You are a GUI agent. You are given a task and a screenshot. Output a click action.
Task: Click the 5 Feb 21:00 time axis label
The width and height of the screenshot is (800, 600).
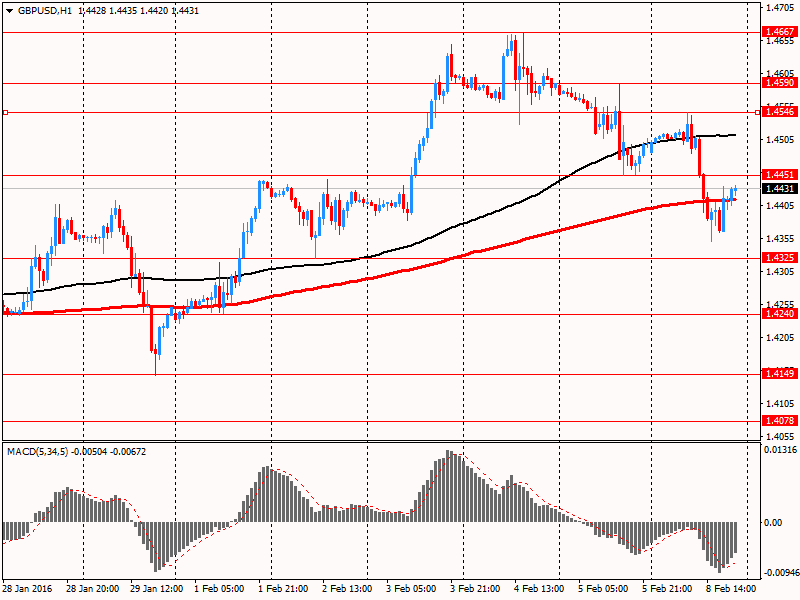tap(667, 589)
